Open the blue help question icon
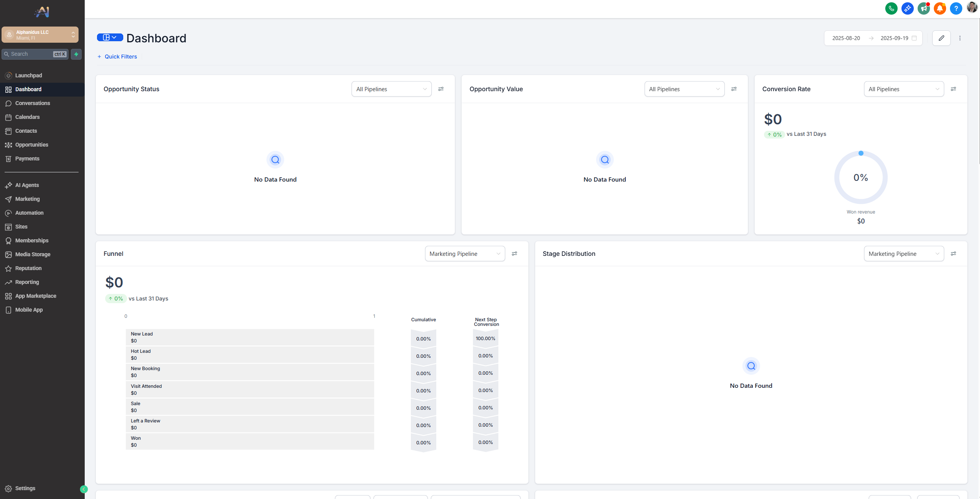 pyautogui.click(x=956, y=8)
